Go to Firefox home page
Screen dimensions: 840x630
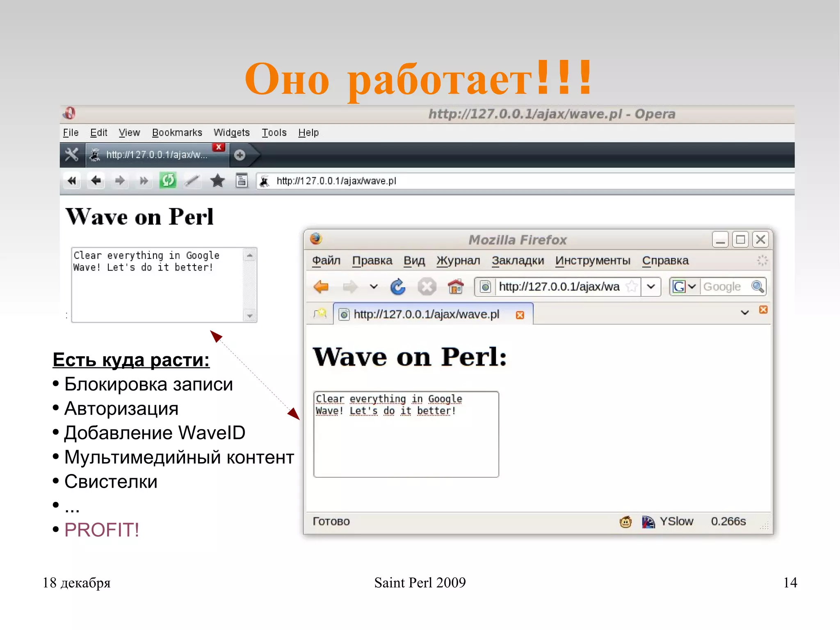(x=455, y=286)
